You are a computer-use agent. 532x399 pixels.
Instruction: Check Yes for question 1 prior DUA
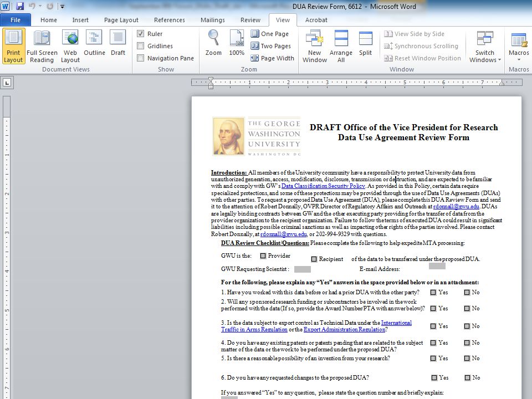click(433, 293)
